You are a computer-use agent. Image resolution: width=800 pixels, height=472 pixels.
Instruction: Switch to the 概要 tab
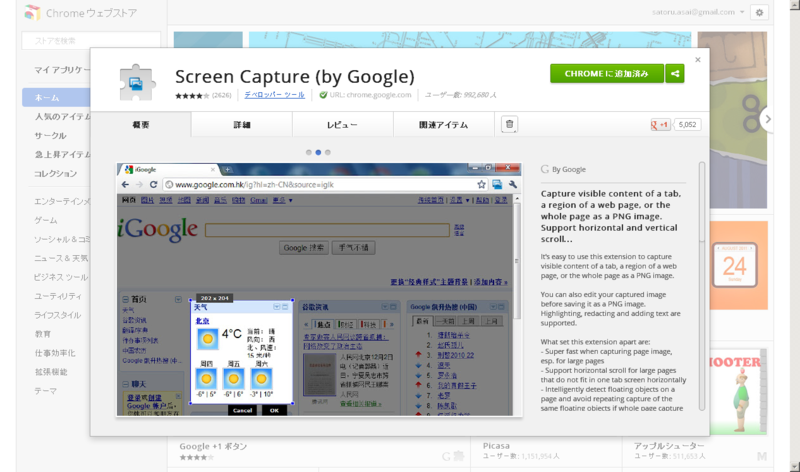141,125
